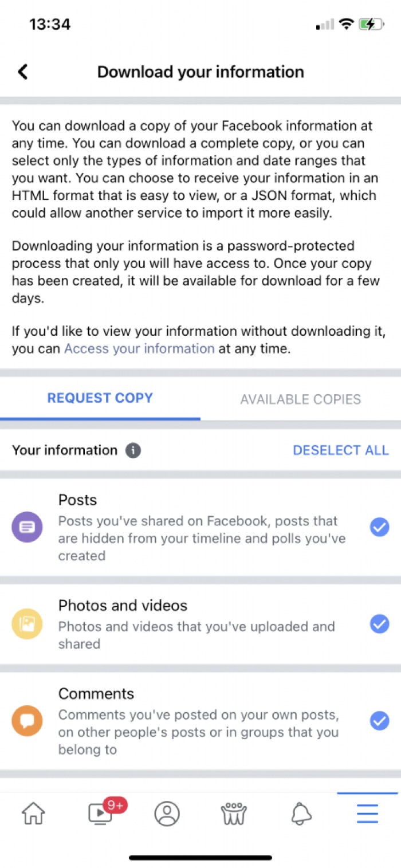
Task: Click the orange Comments category icon
Action: tap(27, 720)
